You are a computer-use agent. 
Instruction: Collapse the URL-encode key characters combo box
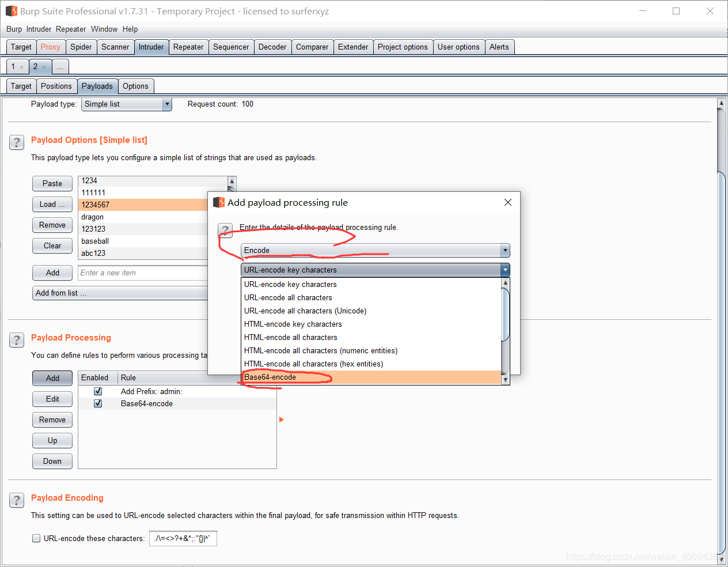coord(376,270)
